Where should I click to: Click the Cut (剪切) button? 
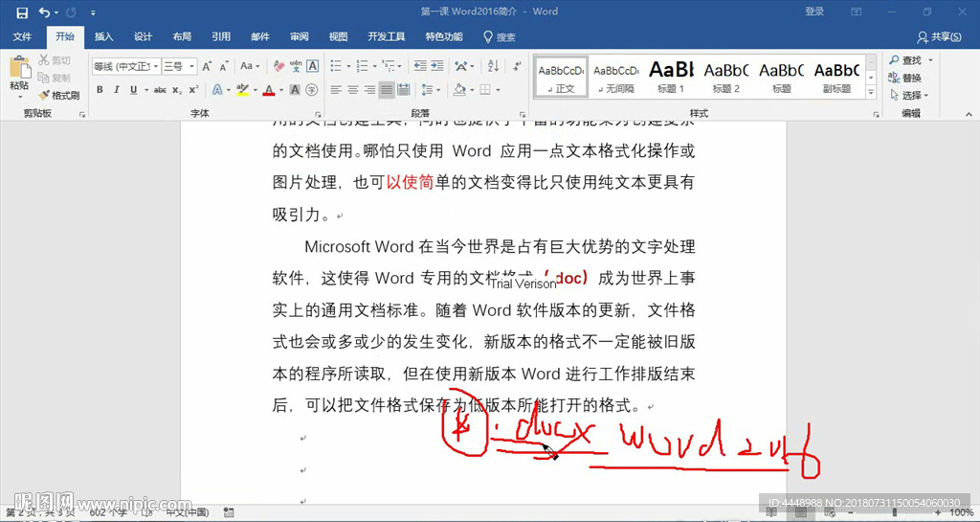coord(55,60)
